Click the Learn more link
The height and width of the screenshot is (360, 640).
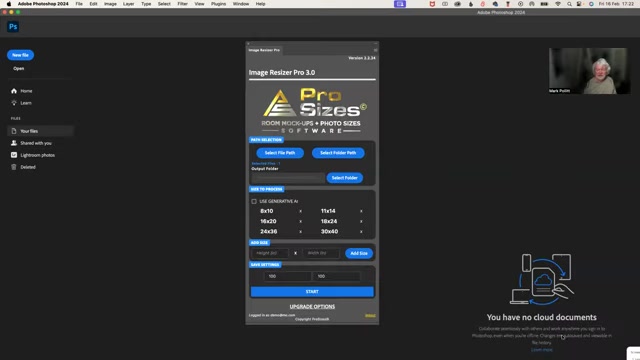tap(542, 350)
